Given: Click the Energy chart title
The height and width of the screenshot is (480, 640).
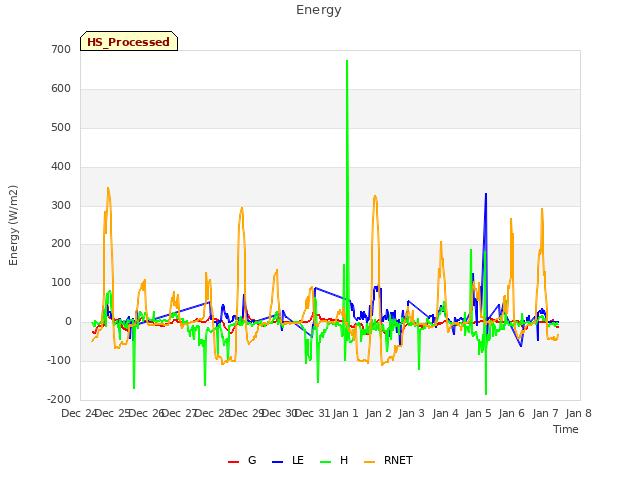Looking at the screenshot, I should [318, 10].
